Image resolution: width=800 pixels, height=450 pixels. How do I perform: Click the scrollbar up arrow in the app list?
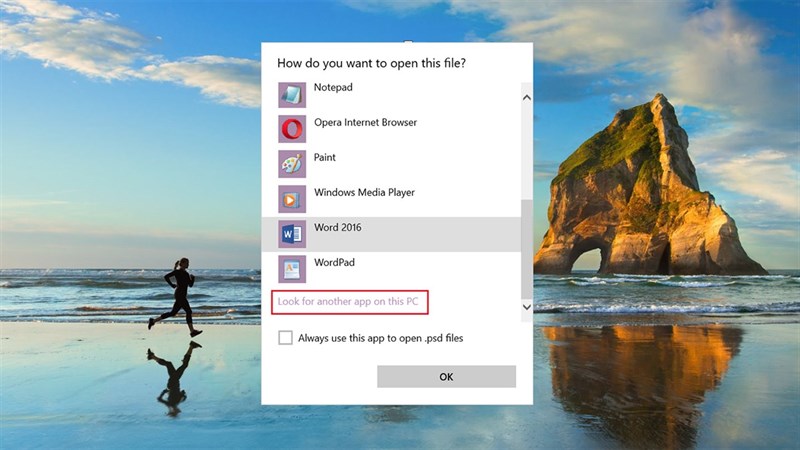point(526,97)
